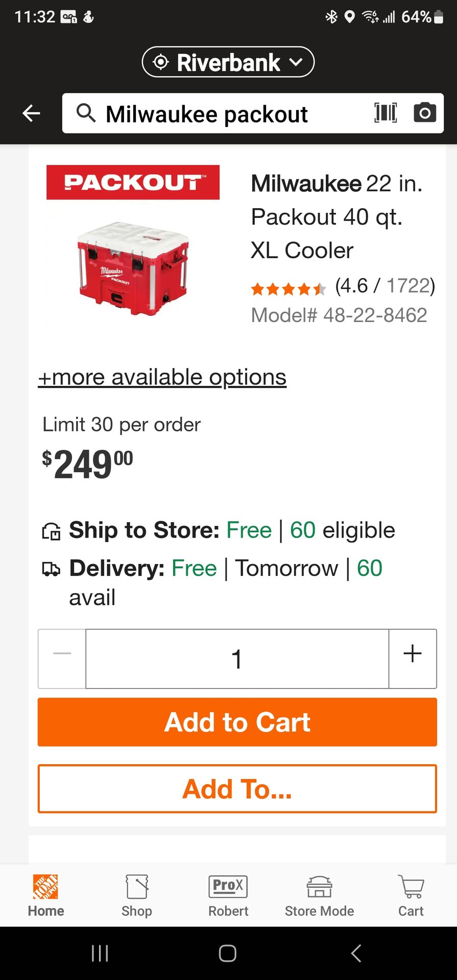Viewport: 457px width, 980px height.
Task: Open the barcode scanner icon
Action: tap(386, 113)
